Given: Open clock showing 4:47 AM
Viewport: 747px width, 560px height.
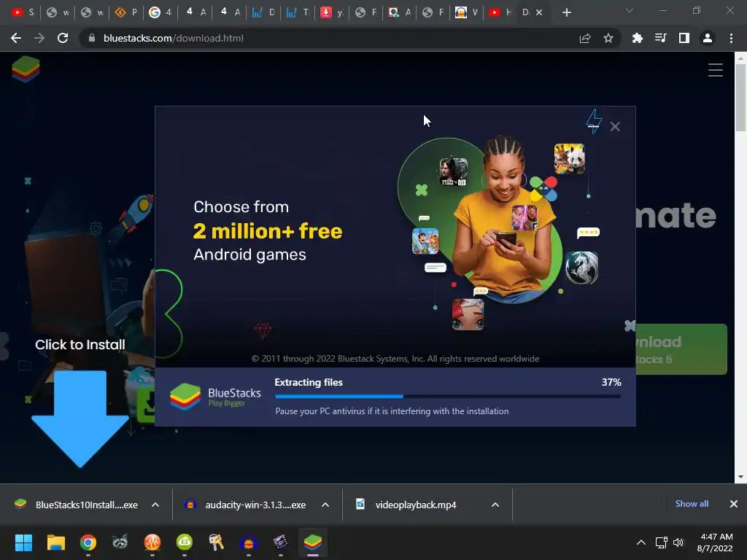Looking at the screenshot, I should coord(715,542).
